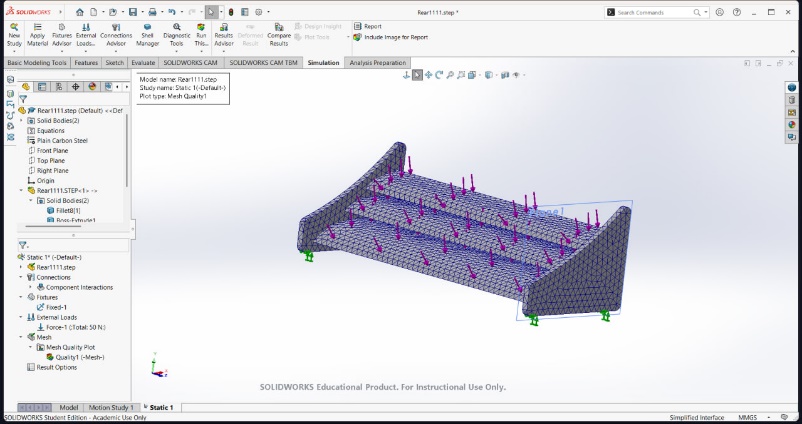
Task: Click the Home icon in quick access toolbar
Action: 80,12
